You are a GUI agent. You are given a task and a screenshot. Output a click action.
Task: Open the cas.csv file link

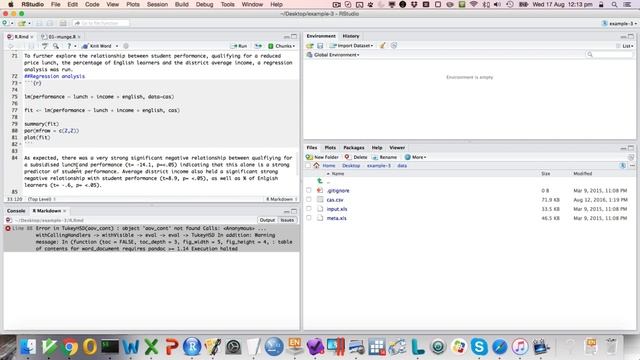pos(335,200)
